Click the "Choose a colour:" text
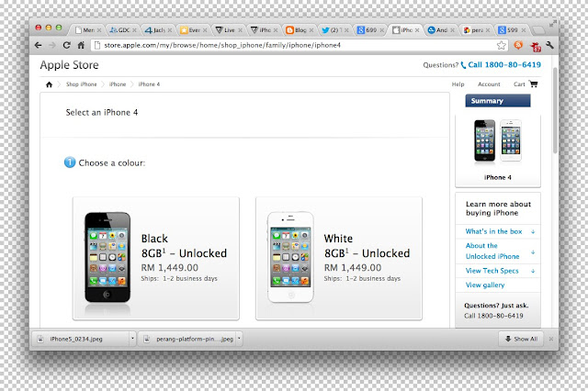The height and width of the screenshot is (391, 588). [112, 163]
